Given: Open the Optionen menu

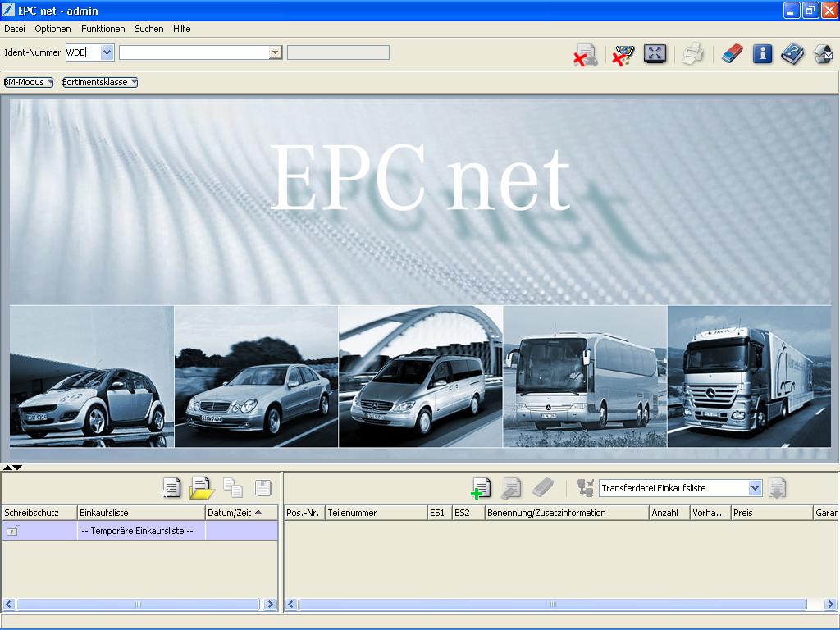Looking at the screenshot, I should (x=53, y=29).
